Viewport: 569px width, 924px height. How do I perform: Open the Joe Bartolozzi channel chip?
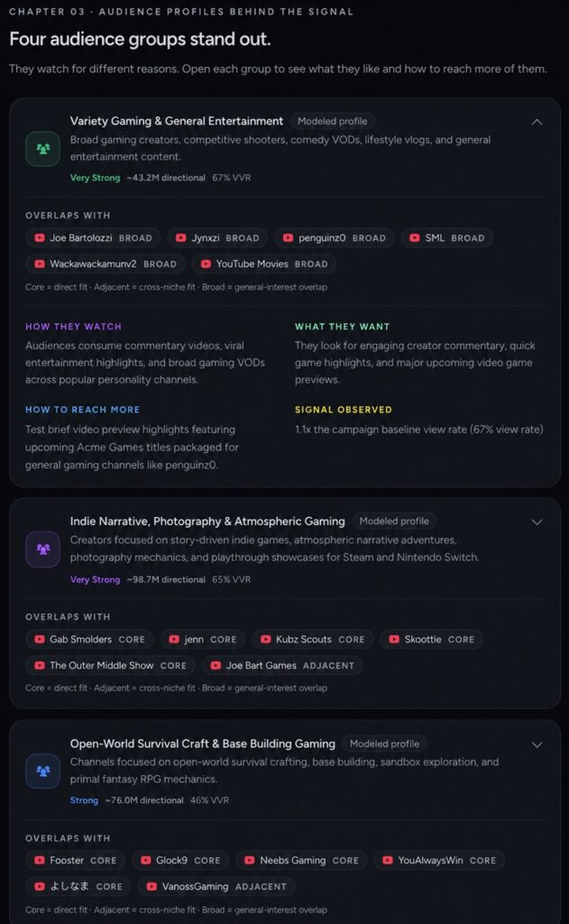[x=93, y=238]
